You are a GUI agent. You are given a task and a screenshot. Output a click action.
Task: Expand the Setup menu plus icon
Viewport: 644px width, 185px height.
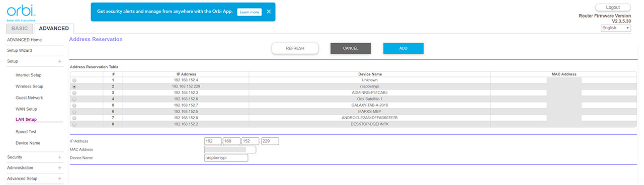click(x=59, y=61)
